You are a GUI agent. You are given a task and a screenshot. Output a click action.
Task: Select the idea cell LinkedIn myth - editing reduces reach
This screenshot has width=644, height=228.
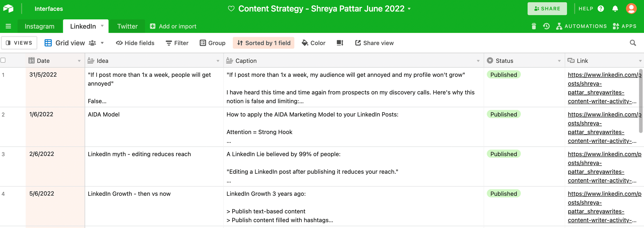pos(154,167)
